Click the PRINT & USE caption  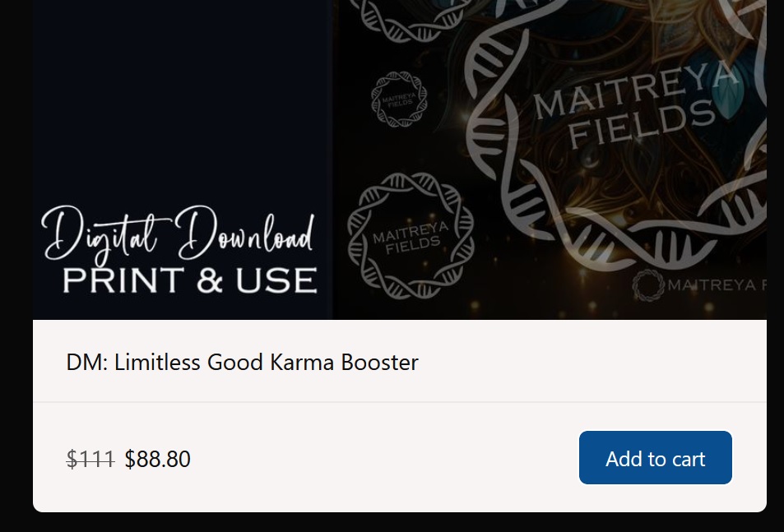coord(190,280)
